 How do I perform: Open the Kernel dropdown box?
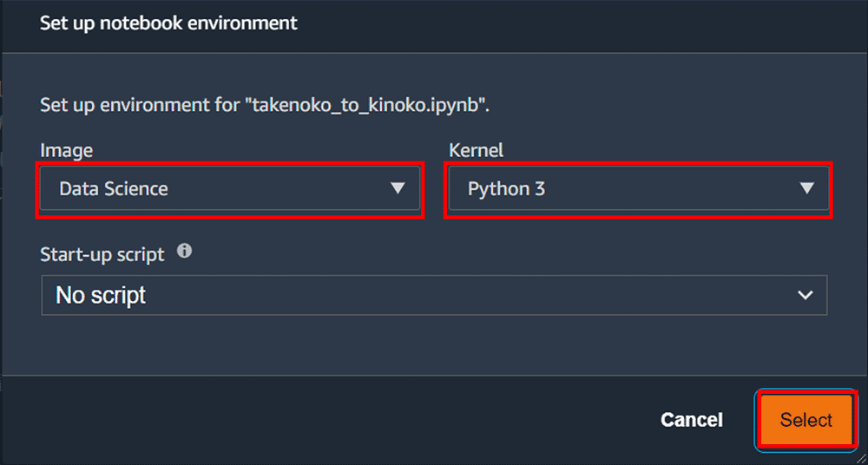[x=638, y=188]
